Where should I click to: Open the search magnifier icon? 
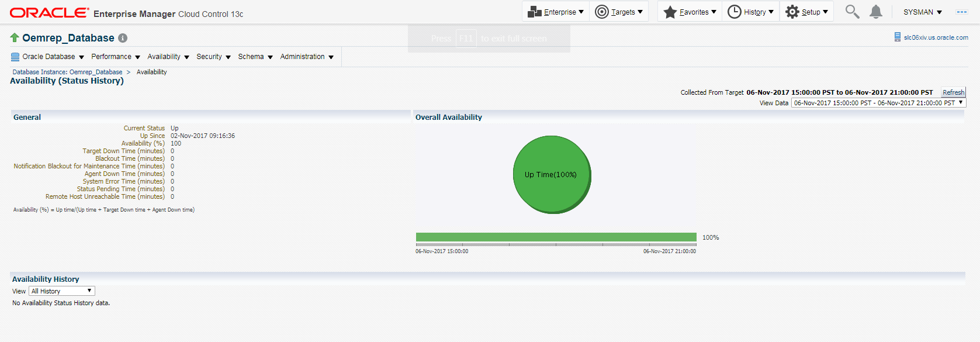pyautogui.click(x=852, y=12)
